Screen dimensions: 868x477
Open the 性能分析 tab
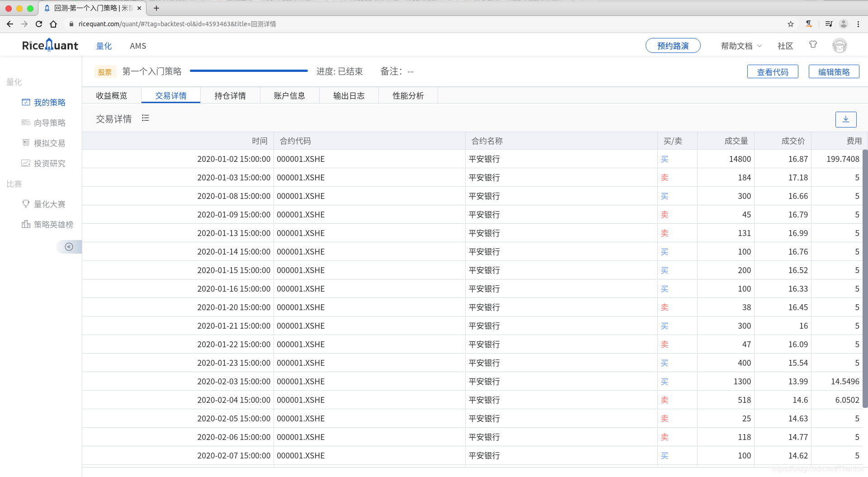tap(408, 95)
